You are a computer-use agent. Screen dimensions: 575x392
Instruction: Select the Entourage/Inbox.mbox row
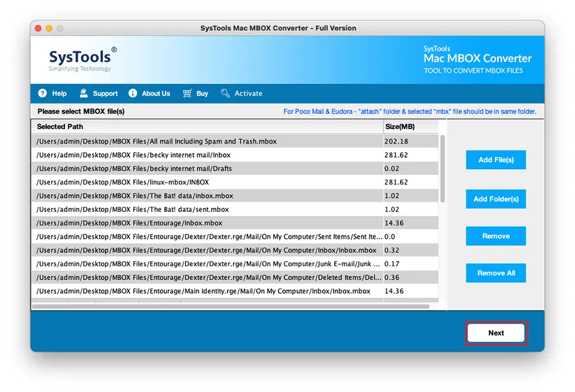pos(235,223)
